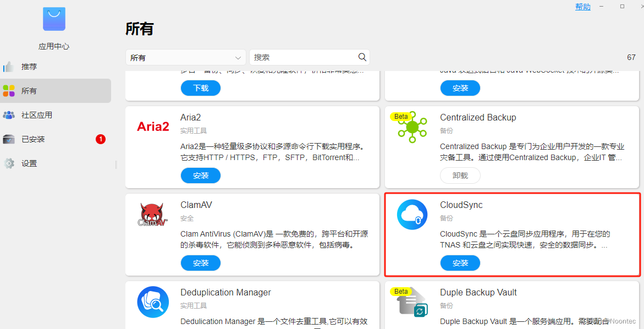Click the Aria2 logo icon
644x329 pixels.
[153, 127]
